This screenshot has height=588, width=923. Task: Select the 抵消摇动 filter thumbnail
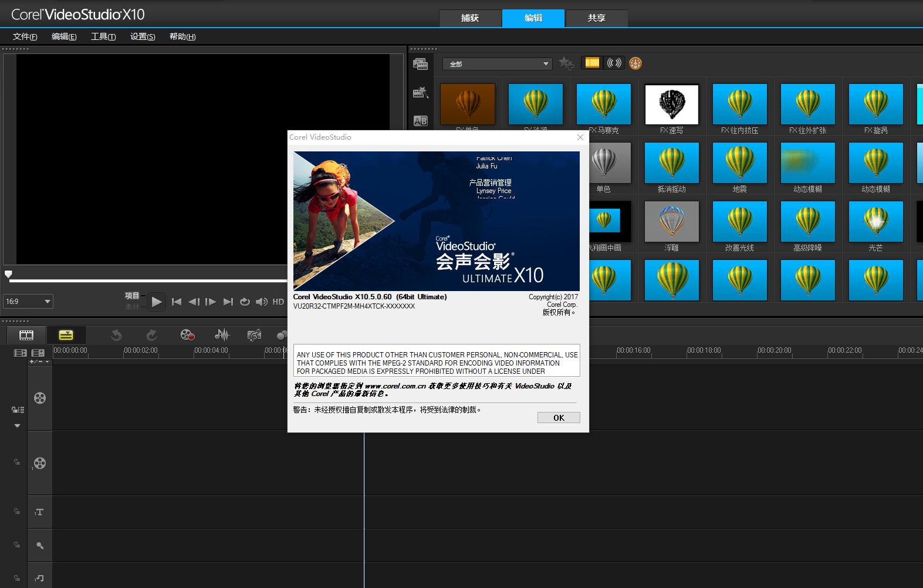click(x=672, y=163)
